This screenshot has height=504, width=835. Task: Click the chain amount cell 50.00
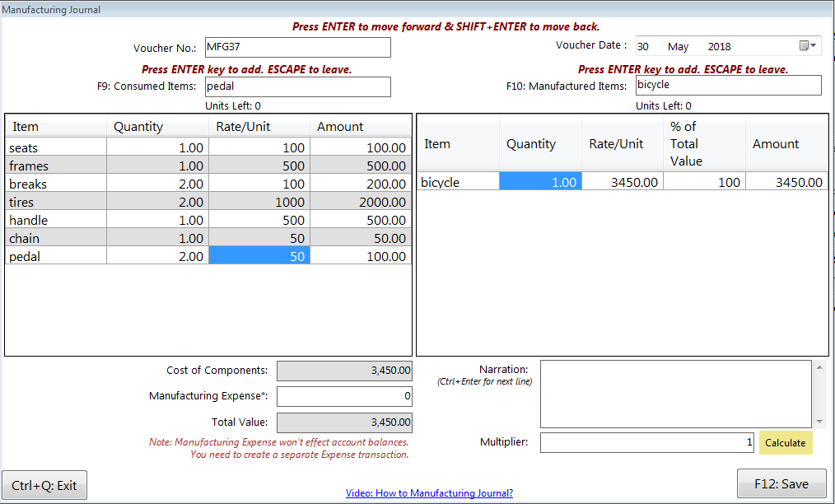pos(361,238)
